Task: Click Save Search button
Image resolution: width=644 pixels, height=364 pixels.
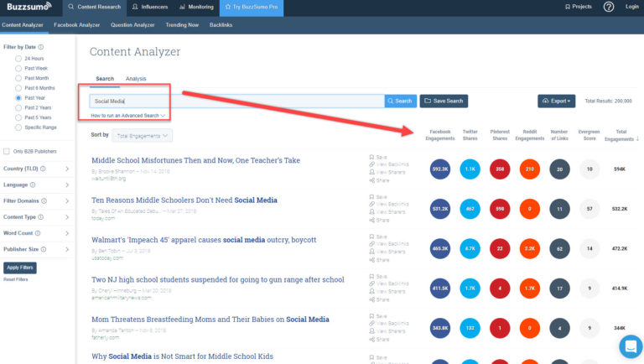Action: [x=444, y=101]
